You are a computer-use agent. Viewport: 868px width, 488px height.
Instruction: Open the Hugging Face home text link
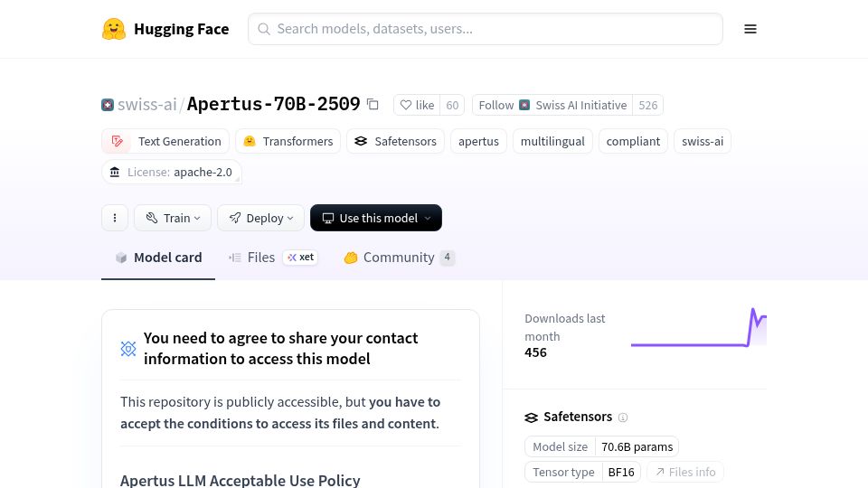pos(181,29)
